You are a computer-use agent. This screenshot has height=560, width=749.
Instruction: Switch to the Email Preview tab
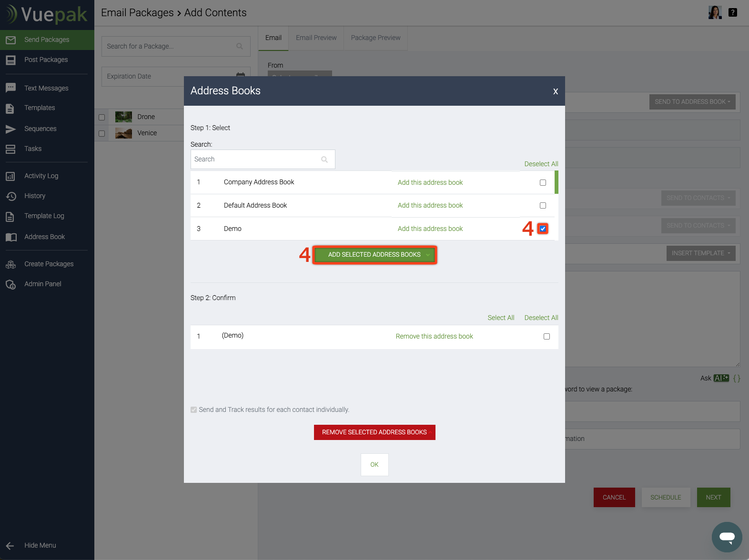316,38
